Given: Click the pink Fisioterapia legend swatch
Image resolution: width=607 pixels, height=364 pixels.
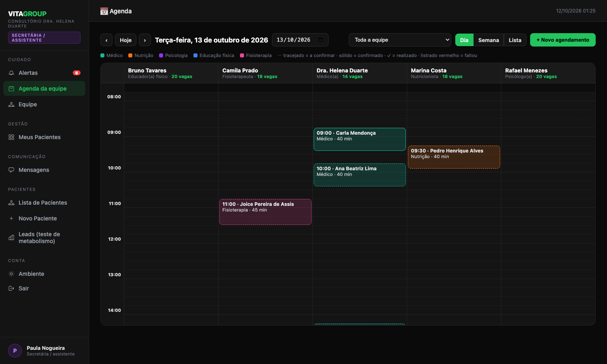Looking at the screenshot, I should pos(242,55).
